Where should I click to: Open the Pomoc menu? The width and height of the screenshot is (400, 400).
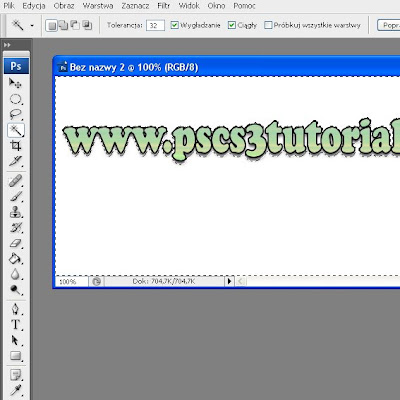coord(244,6)
